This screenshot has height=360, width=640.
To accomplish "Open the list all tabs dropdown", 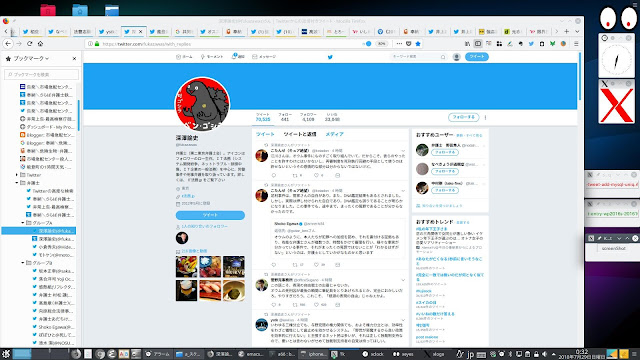I will [577, 31].
